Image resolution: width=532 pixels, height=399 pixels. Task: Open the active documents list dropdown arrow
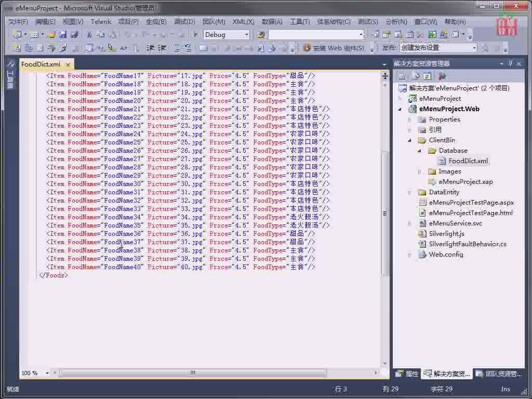click(x=384, y=64)
